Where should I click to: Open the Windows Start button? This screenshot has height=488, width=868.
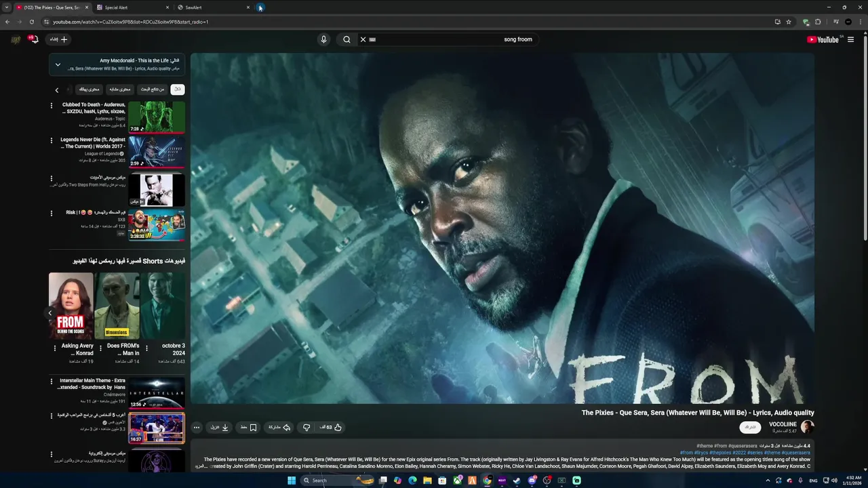coord(292,481)
